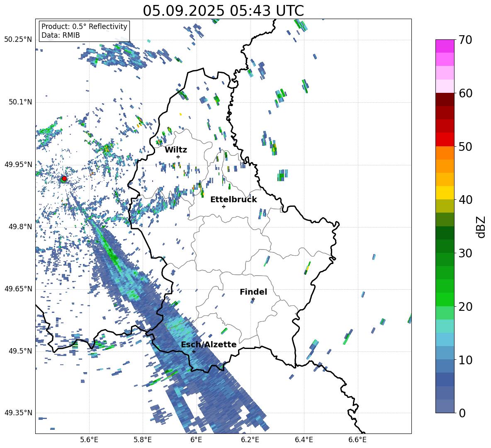Click the Ettelbruck station cross marker
This screenshot has width=491, height=448.
click(x=224, y=206)
